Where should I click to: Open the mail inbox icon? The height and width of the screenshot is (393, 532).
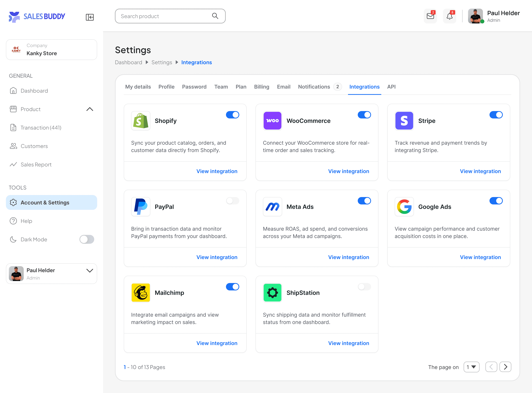coord(430,16)
